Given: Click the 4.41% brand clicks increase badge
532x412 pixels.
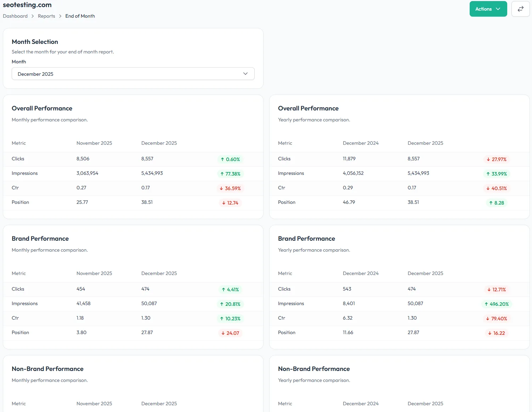Looking at the screenshot, I should point(230,290).
